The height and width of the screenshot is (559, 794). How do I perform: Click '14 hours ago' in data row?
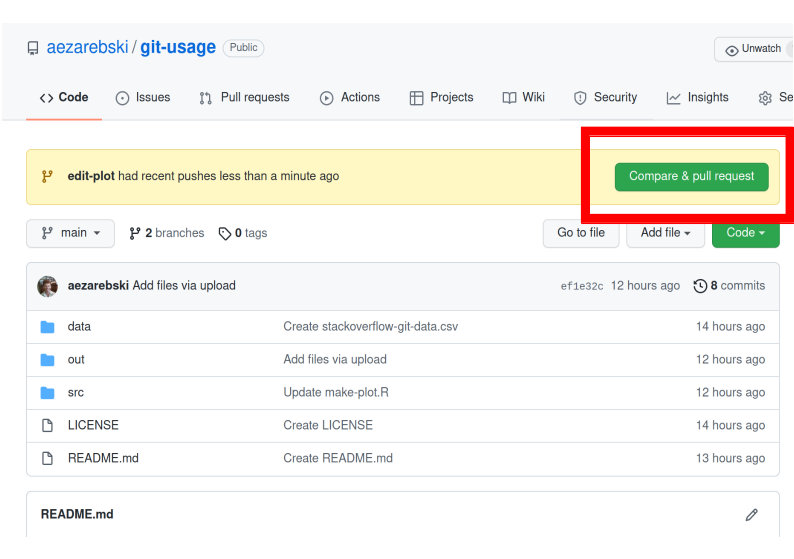730,327
